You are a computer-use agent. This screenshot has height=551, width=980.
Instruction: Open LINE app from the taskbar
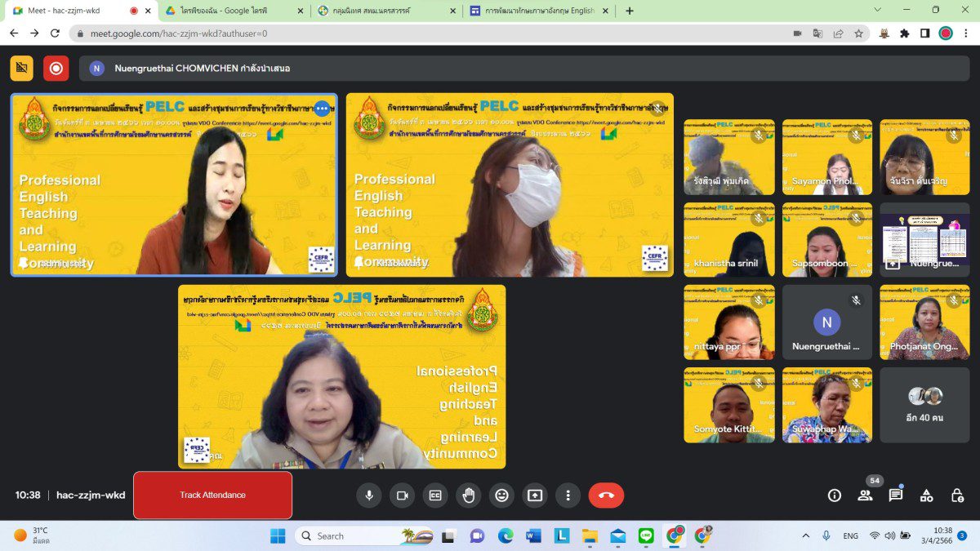(x=646, y=535)
